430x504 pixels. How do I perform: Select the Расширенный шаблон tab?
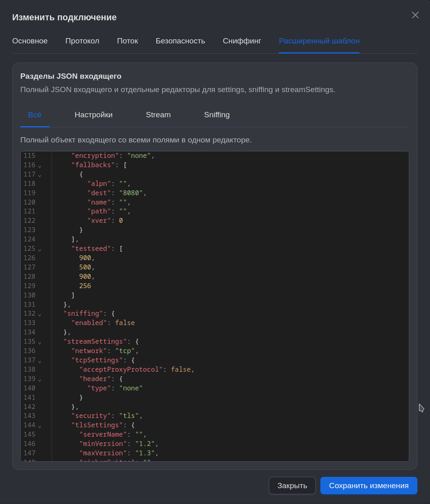point(319,41)
